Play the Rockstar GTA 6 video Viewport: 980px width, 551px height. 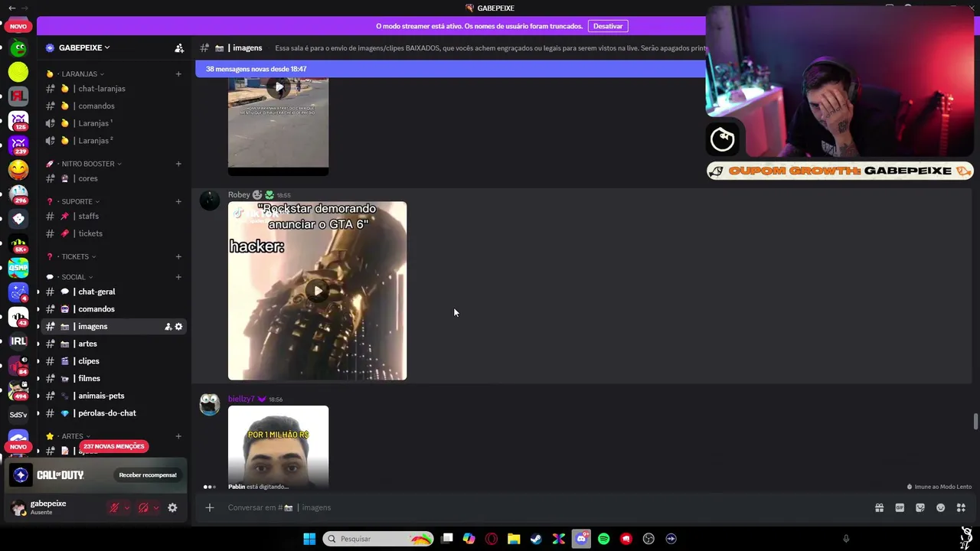317,291
